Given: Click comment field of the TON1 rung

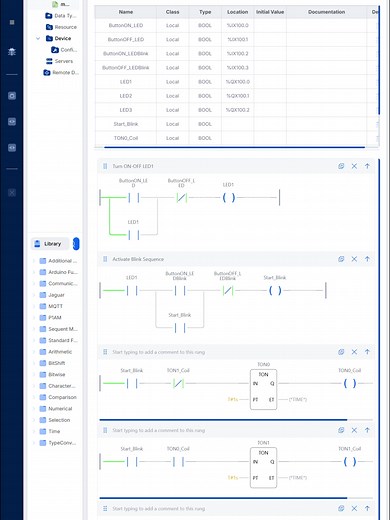Looking at the screenshot, I should (x=159, y=430).
